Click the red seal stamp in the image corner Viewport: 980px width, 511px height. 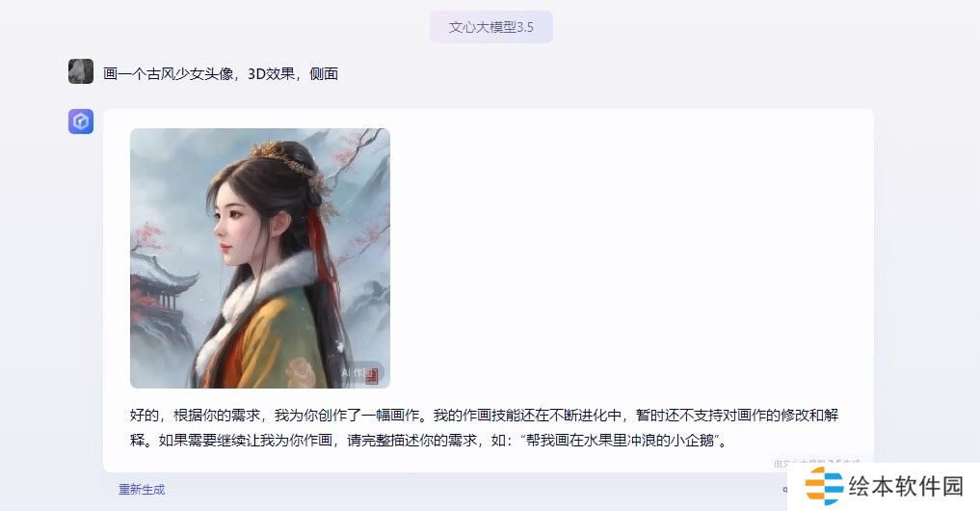coord(373,375)
